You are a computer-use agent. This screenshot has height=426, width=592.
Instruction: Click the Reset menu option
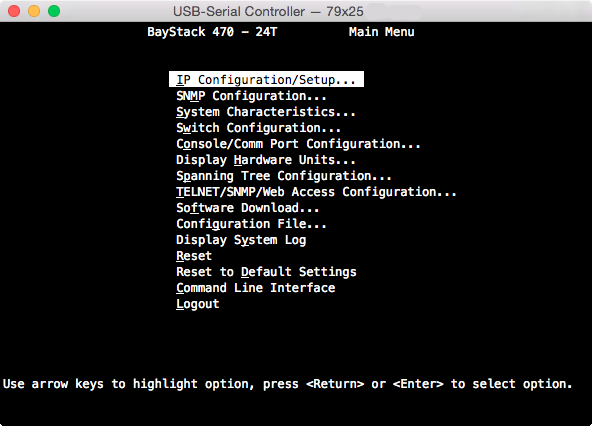point(194,256)
